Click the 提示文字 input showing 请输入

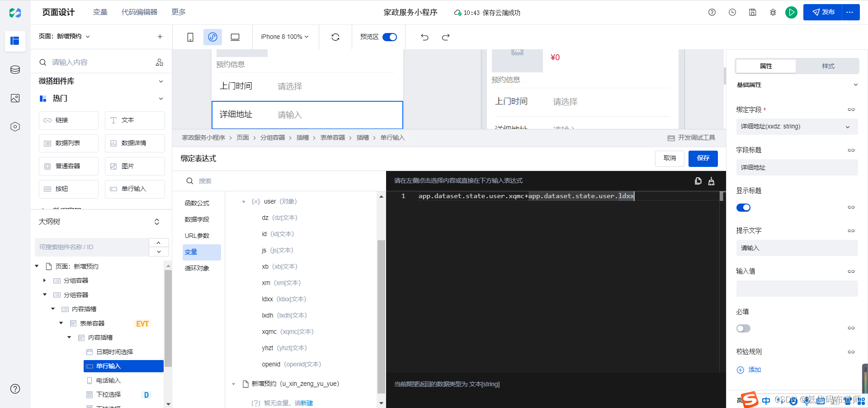pos(797,248)
